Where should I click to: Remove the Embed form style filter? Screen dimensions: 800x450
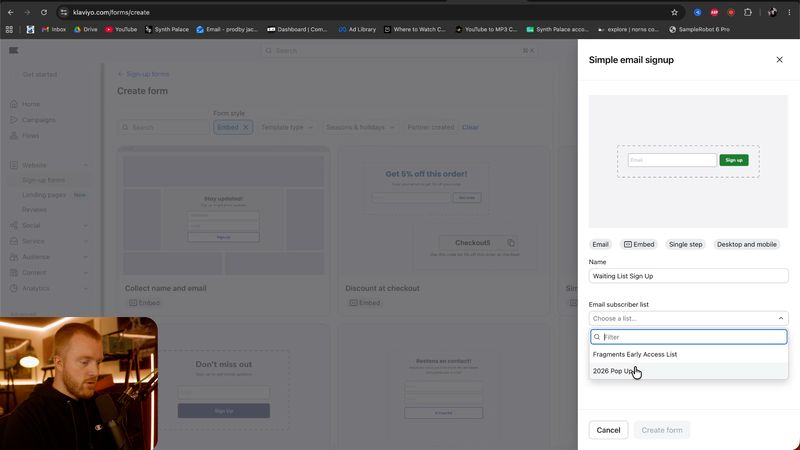tap(245, 128)
